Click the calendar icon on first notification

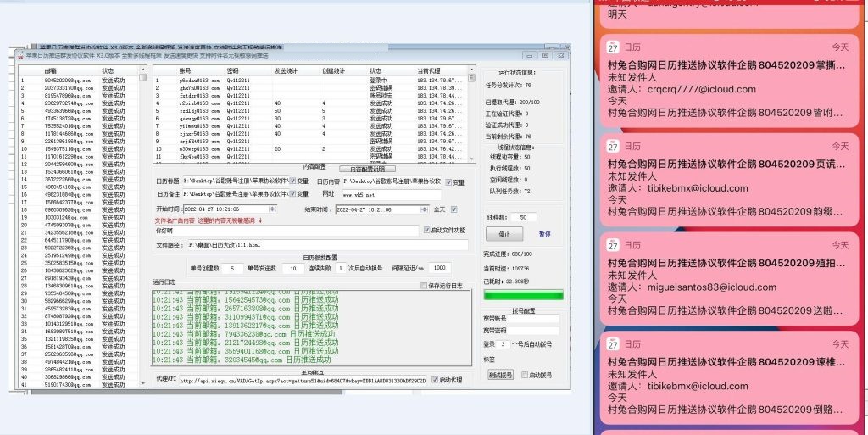click(x=613, y=47)
